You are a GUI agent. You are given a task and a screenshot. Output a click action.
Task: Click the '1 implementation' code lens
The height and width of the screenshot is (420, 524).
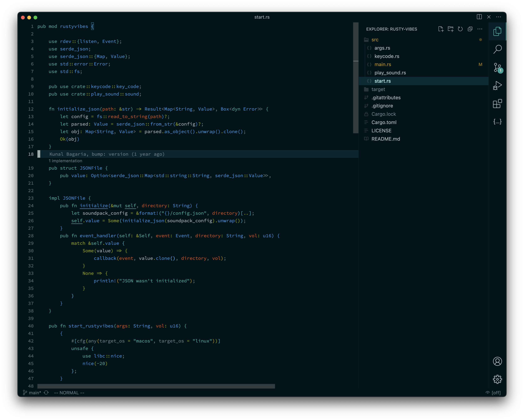(x=65, y=161)
